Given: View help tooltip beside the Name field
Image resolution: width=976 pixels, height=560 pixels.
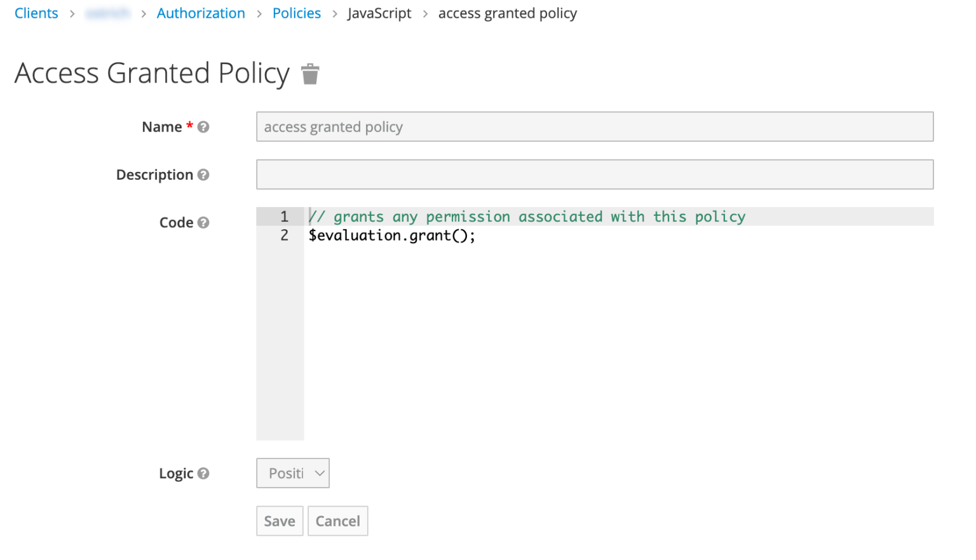Looking at the screenshot, I should (x=203, y=126).
